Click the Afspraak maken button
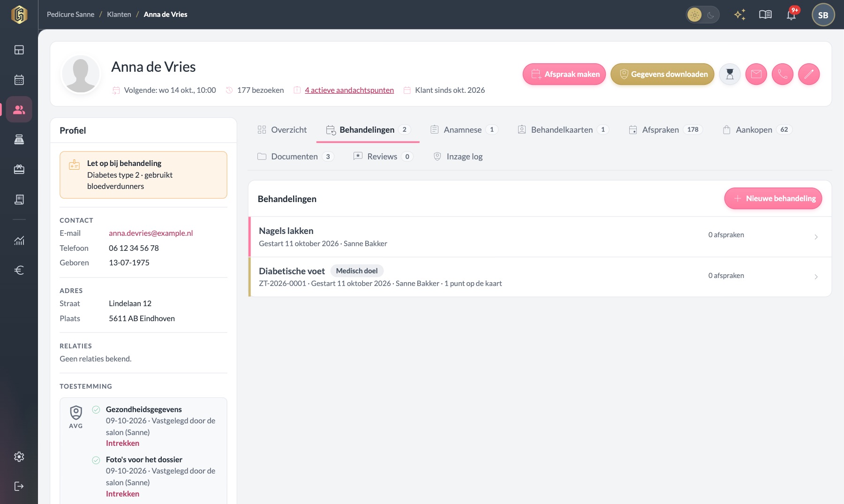 (565, 74)
